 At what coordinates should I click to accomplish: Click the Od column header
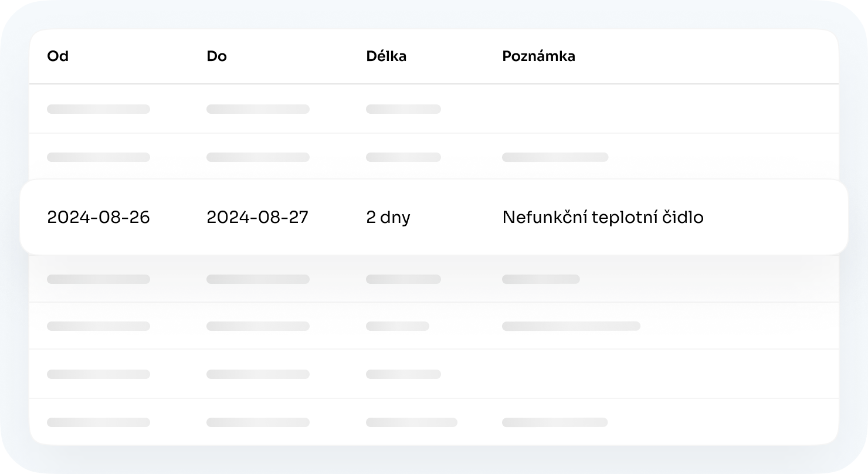tap(57, 56)
